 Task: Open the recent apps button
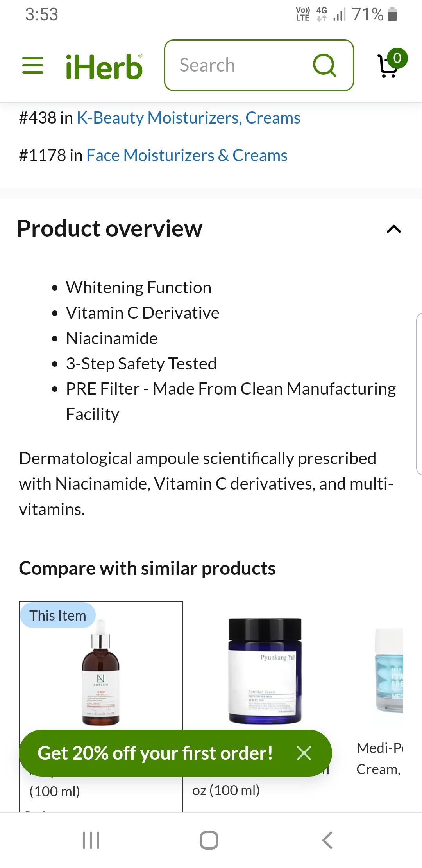[x=91, y=840]
